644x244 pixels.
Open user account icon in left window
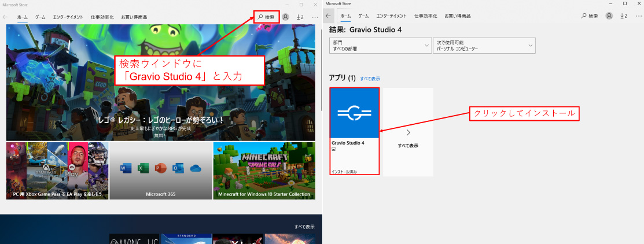286,17
